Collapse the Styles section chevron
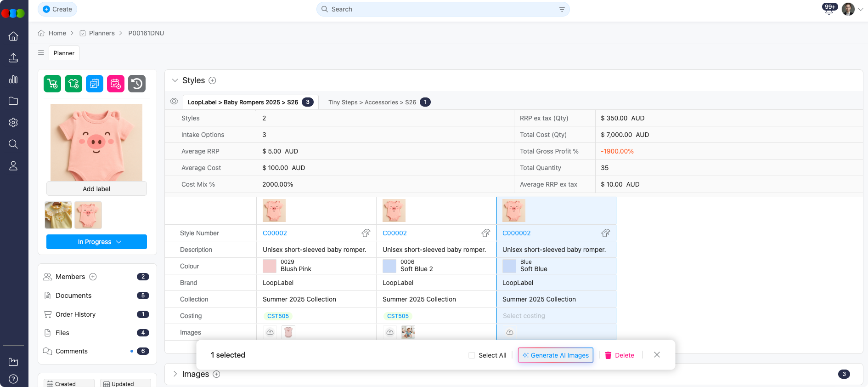 [x=175, y=80]
